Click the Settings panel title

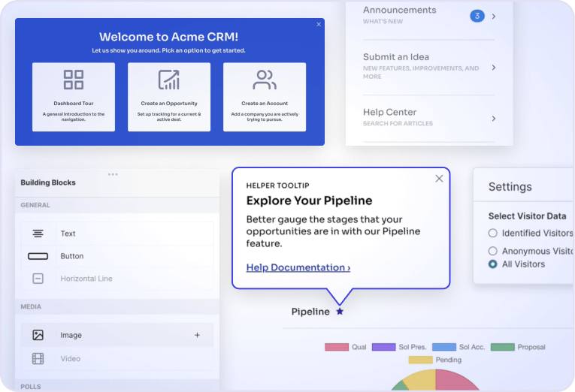click(x=510, y=186)
